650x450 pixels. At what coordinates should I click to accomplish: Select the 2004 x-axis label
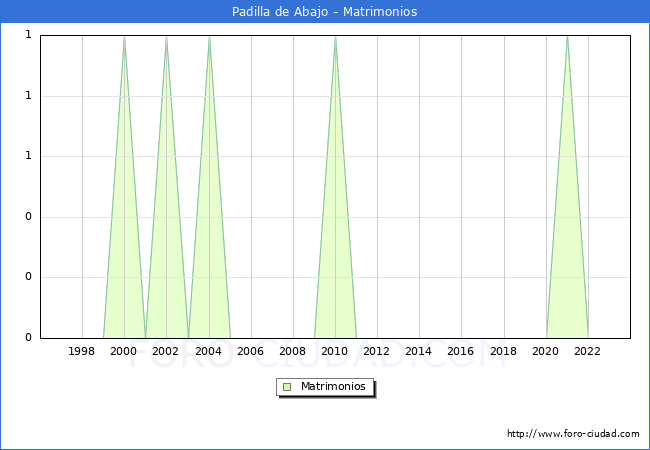(209, 351)
